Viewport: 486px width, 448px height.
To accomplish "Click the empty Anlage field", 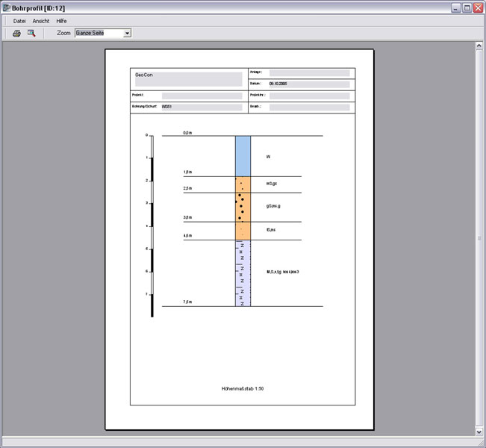I will (309, 72).
